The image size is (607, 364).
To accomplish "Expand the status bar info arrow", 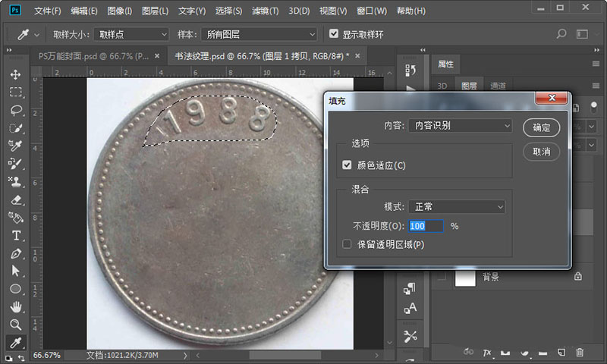I will 185,355.
